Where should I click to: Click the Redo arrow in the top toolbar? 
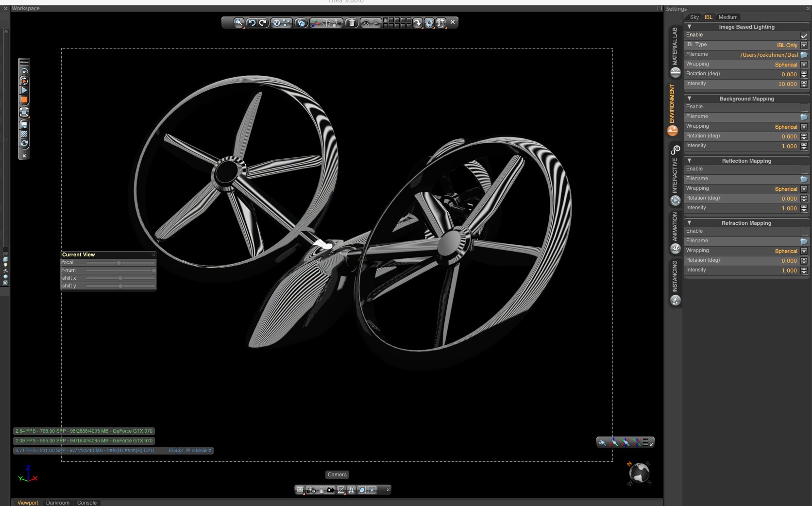(262, 22)
